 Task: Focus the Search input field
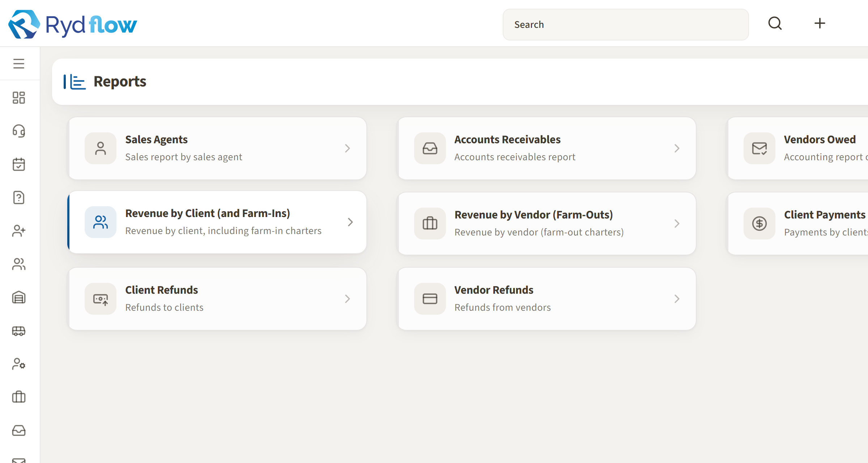(x=626, y=25)
